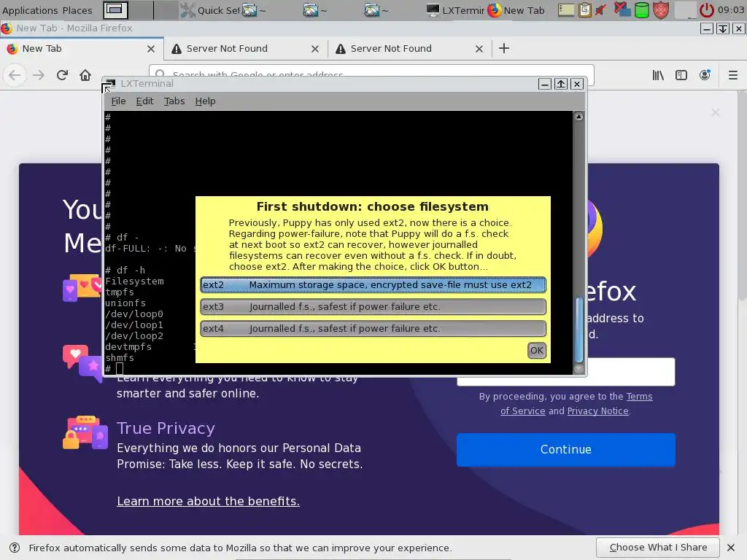Image resolution: width=747 pixels, height=560 pixels.
Task: Click the green storage drive tray icon
Action: (642, 10)
